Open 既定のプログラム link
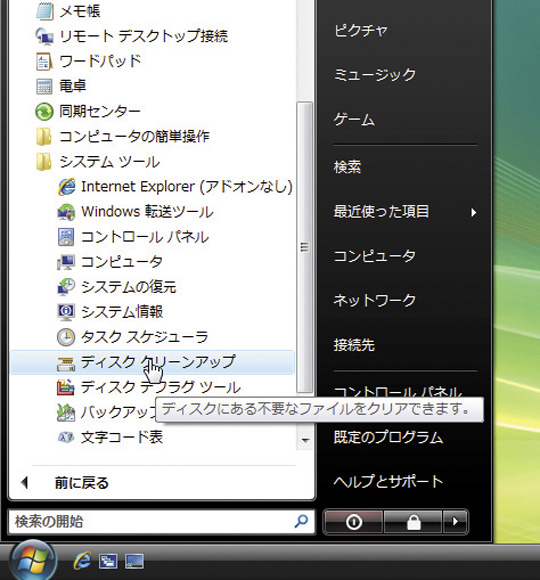This screenshot has width=540, height=580. click(x=388, y=437)
